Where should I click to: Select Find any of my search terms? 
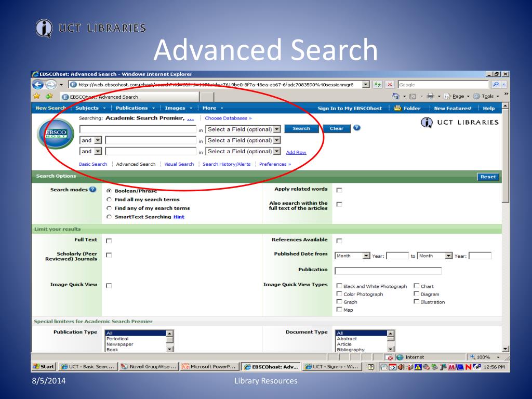click(109, 208)
